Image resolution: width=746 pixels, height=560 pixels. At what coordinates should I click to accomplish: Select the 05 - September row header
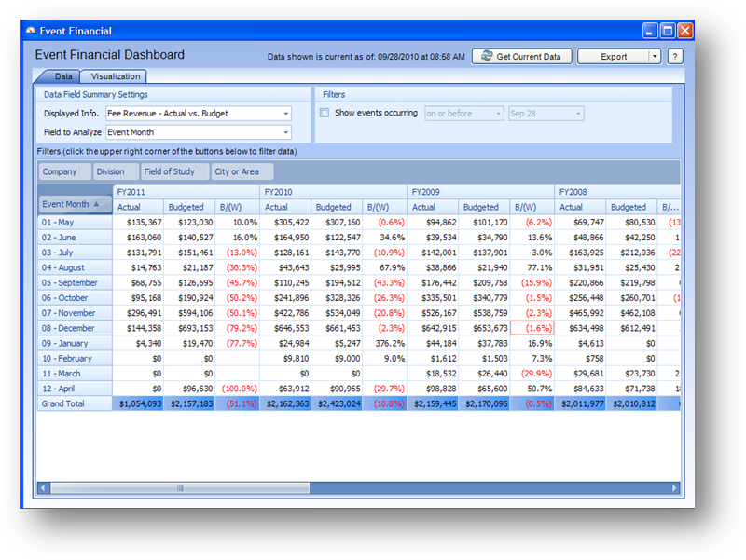[75, 283]
